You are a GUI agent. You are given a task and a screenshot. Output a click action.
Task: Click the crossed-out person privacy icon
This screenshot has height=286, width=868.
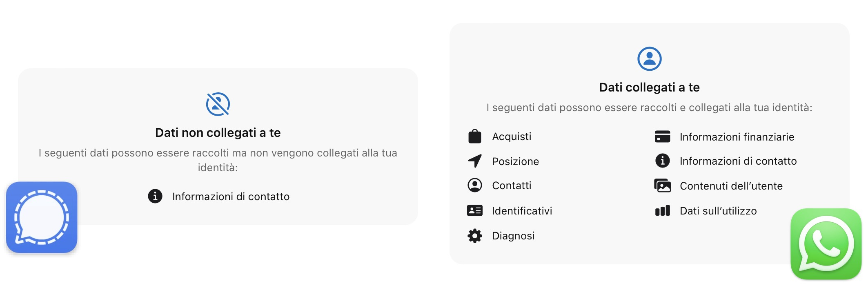point(218,104)
